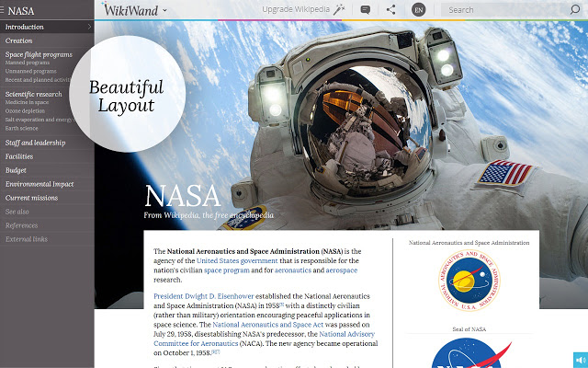This screenshot has height=368, width=588.
Task: Follow National Aeronautics and Space Act link
Action: [x=267, y=325]
